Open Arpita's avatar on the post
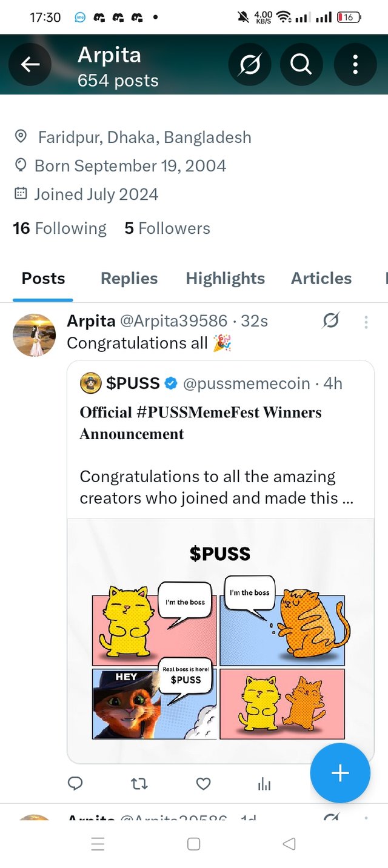 34,335
